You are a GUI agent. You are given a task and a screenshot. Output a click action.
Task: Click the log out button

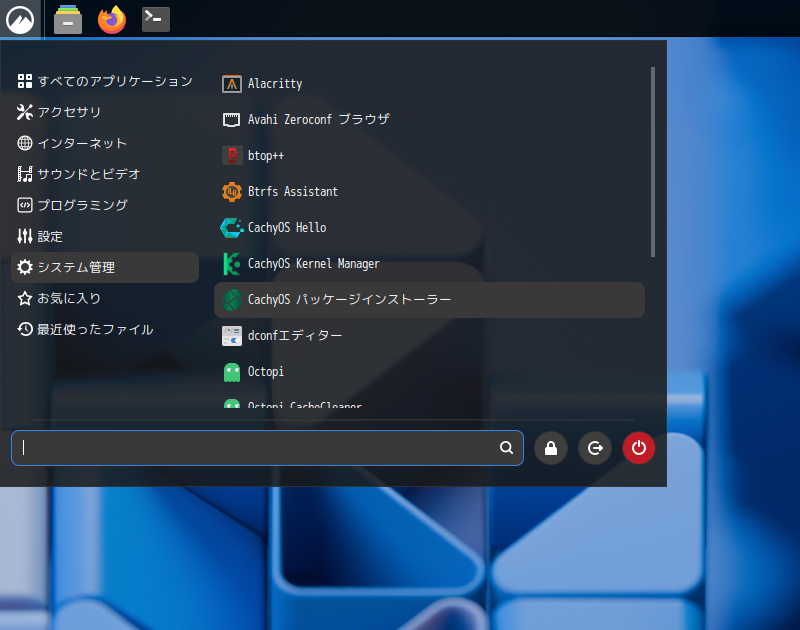[x=594, y=448]
